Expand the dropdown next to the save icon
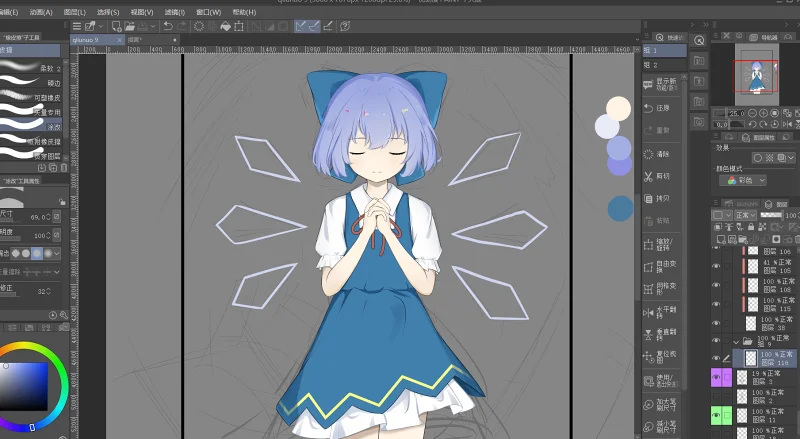 pyautogui.click(x=153, y=27)
